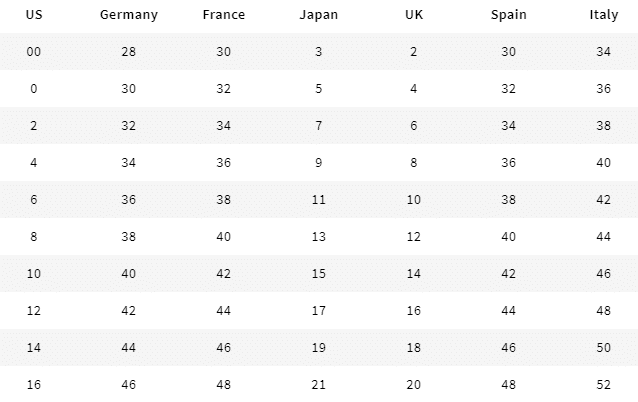Image resolution: width=638 pixels, height=402 pixels.
Task: Click the Spain column header
Action: (x=509, y=15)
